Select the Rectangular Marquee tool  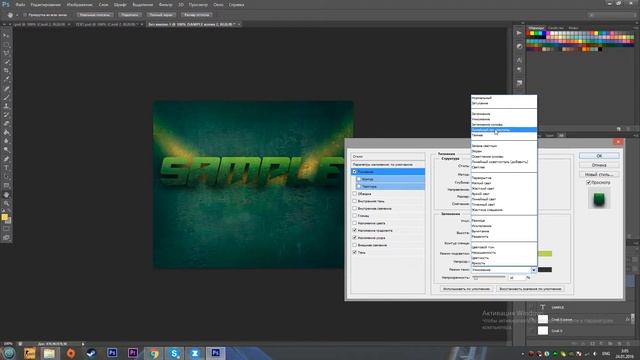tap(6, 45)
